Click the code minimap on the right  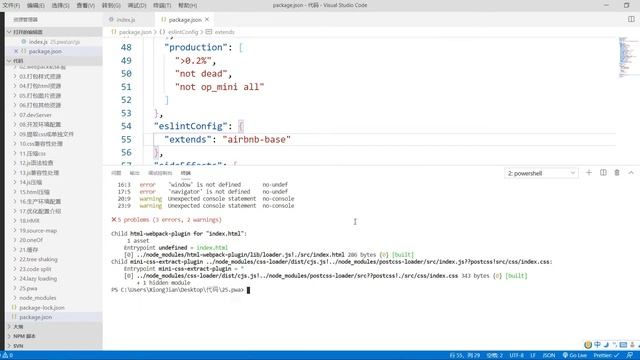tap(627, 57)
